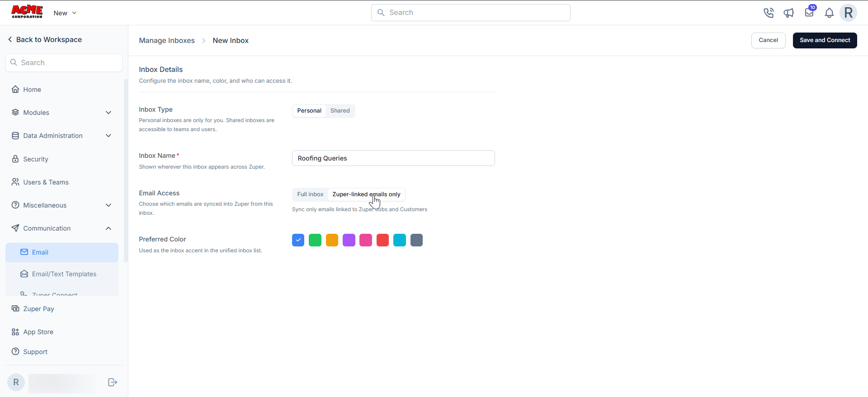The image size is (868, 397).
Task: Select the pink preferred color
Action: point(366,240)
